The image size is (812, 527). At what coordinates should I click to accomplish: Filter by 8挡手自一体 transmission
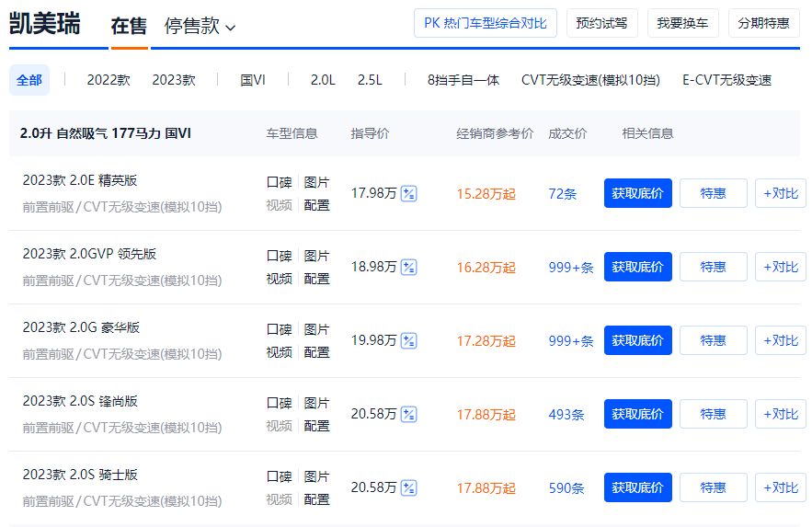(x=463, y=80)
